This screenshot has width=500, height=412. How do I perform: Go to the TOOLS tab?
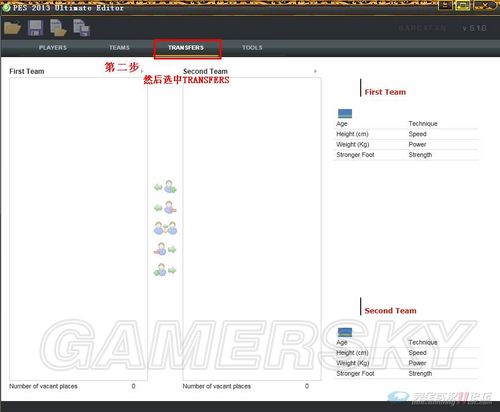point(252,48)
